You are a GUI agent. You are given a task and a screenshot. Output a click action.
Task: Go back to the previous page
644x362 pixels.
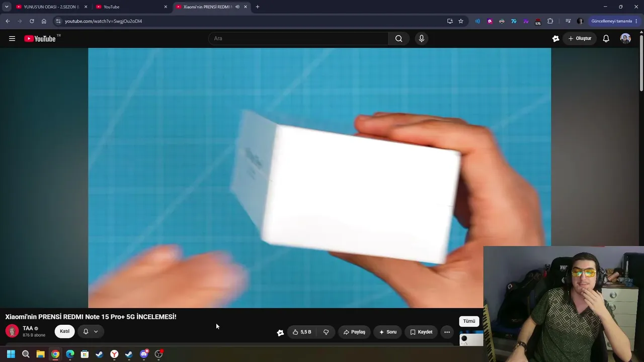tap(8, 21)
